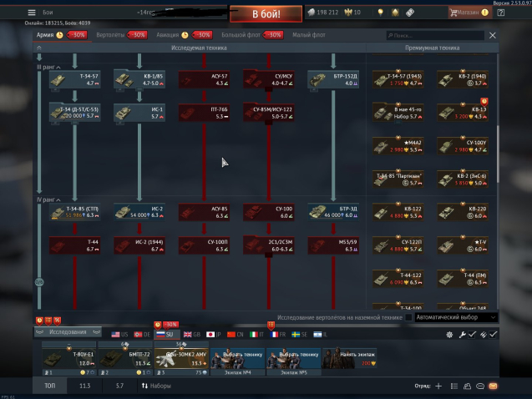Select the Т-34-57 tank card
The height and width of the screenshot is (399, 532).
point(73,79)
